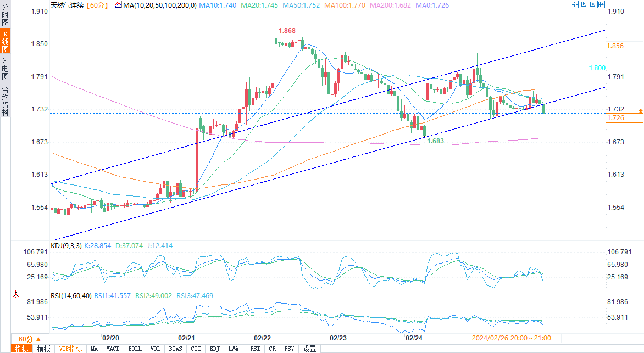Screen dimensions: 644x353
Task: Click the current price box 1.726
Action: (x=625, y=118)
